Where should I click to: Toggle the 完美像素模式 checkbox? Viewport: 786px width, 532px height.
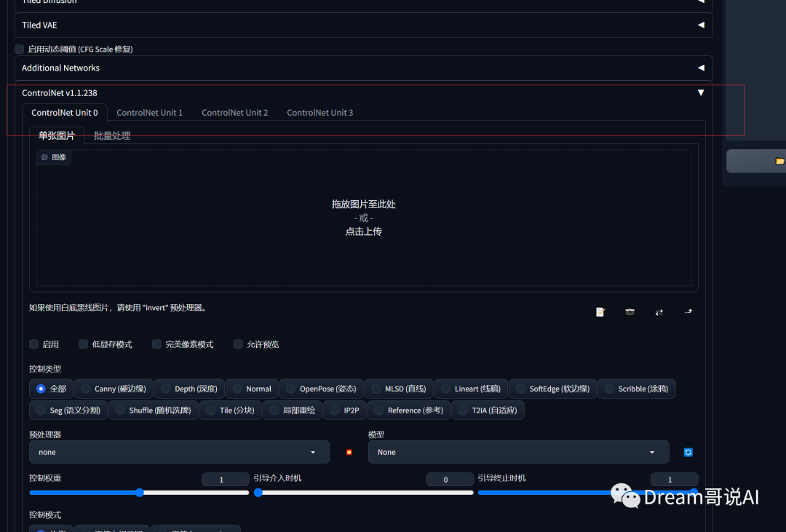[x=156, y=344]
